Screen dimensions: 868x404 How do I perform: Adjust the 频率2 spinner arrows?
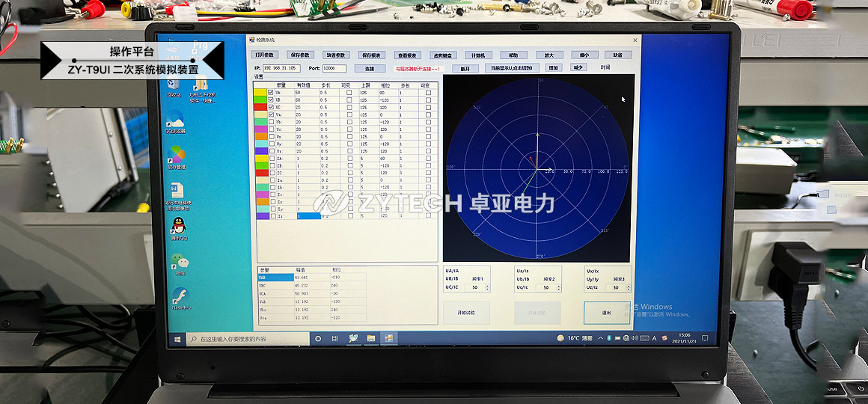(x=558, y=288)
